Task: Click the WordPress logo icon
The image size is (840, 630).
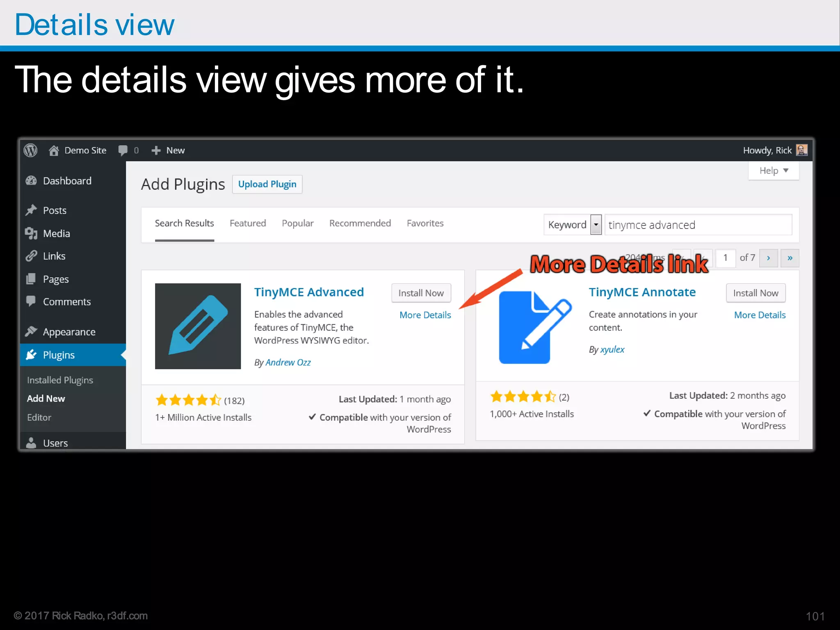Action: (x=30, y=151)
